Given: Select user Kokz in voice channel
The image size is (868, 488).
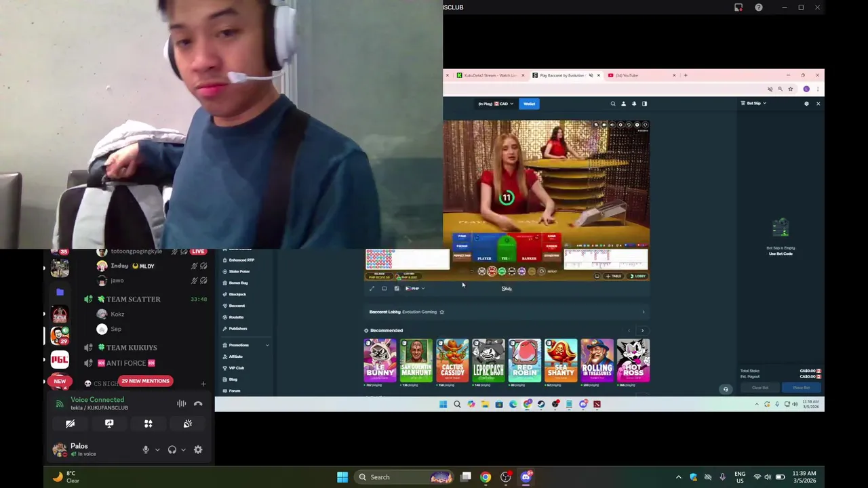Looking at the screenshot, I should point(117,314).
